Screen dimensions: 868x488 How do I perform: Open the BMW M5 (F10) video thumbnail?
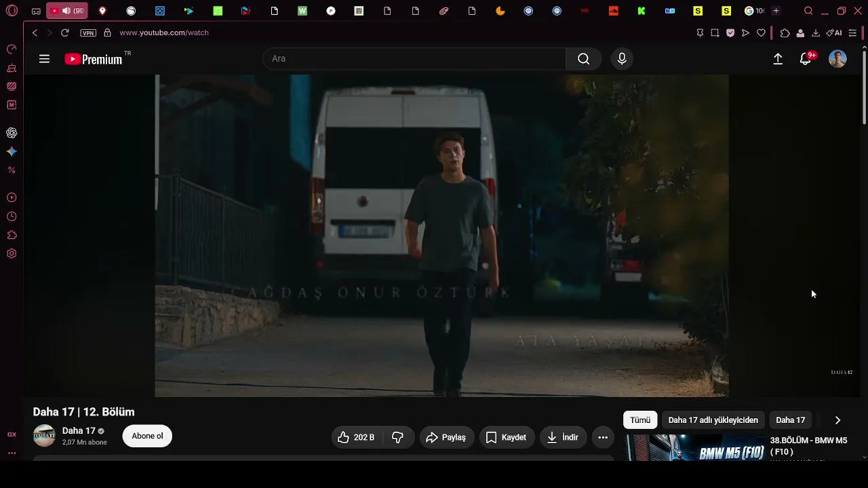tap(695, 447)
